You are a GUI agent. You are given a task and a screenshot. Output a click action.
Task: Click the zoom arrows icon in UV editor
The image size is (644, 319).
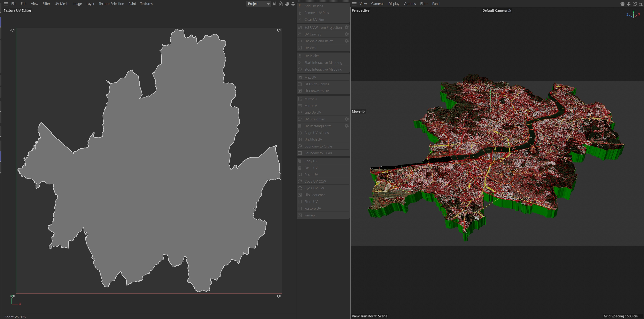[293, 4]
